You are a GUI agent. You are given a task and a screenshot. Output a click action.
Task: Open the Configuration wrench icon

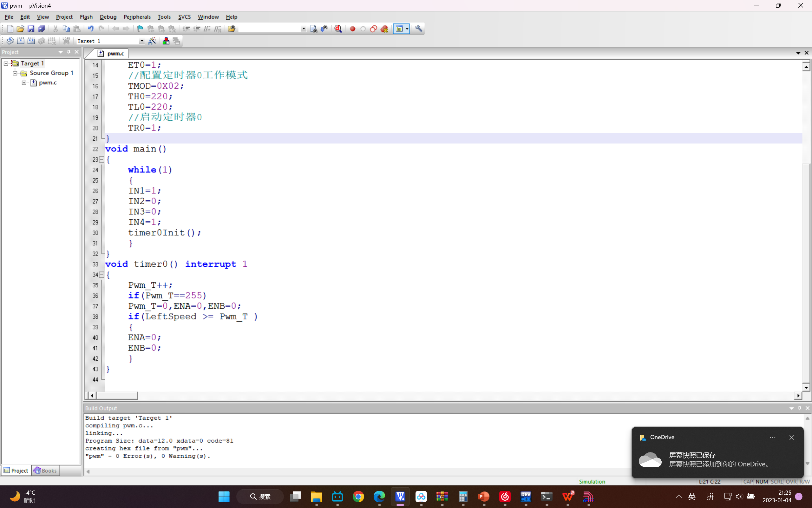click(x=419, y=29)
